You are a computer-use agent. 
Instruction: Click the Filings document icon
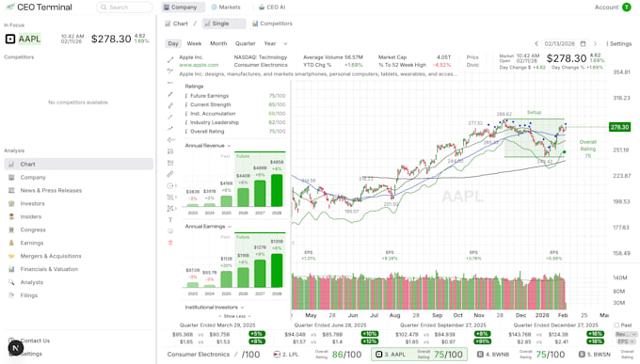11,295
